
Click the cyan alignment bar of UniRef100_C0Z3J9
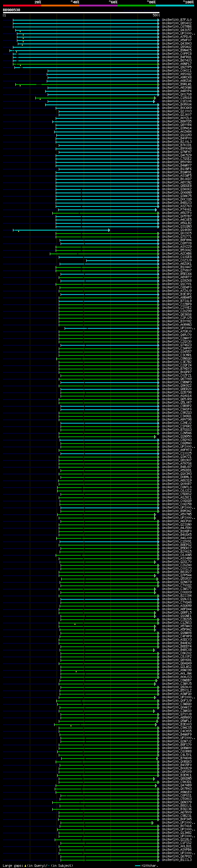click(x=123, y=260)
